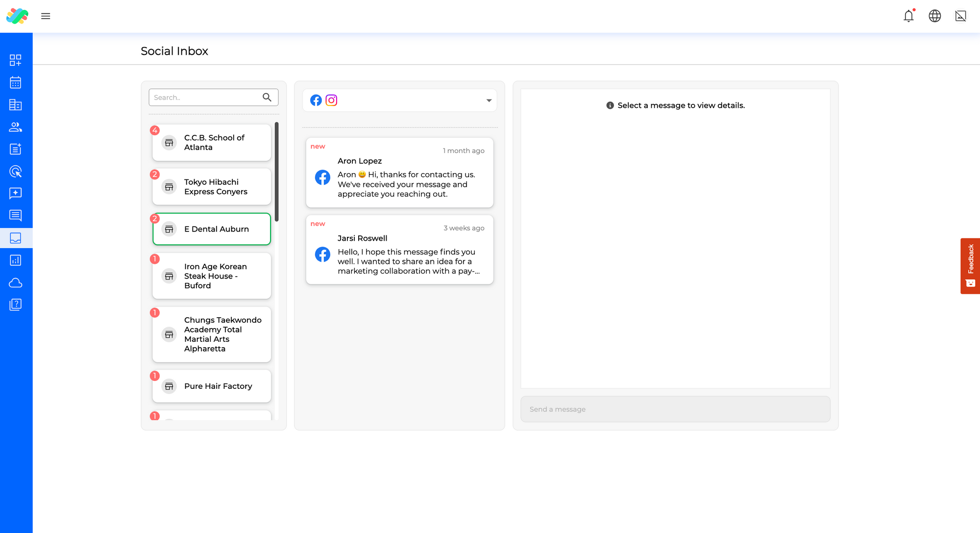Open the calendar icon in the sidebar

(x=16, y=82)
